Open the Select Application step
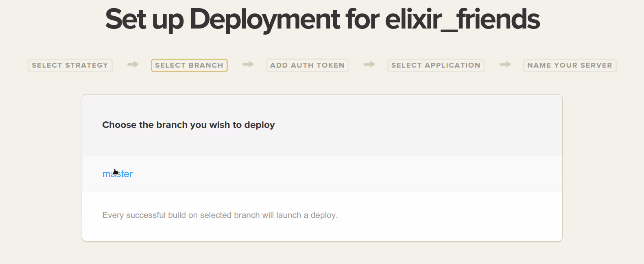 [x=436, y=65]
